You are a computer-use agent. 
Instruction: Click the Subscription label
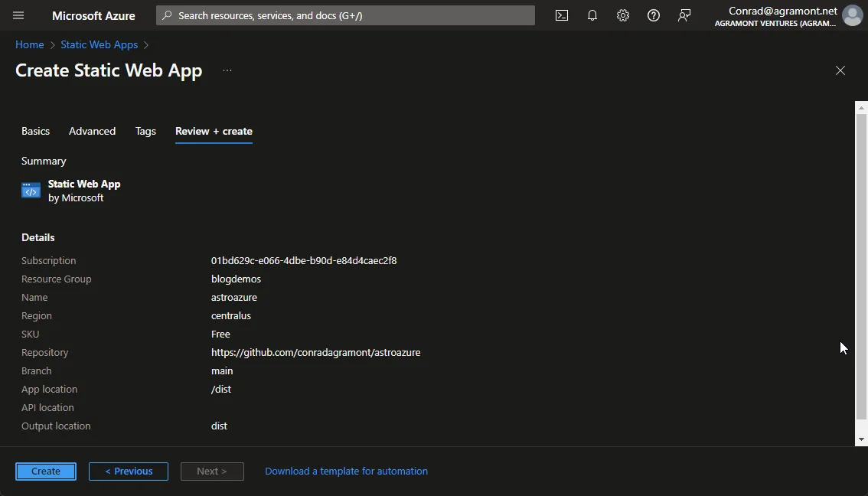(49, 261)
